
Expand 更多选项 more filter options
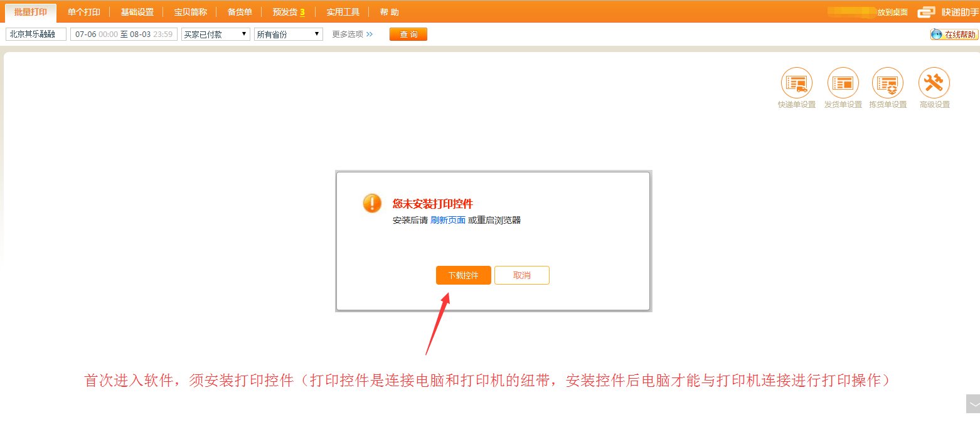pos(352,34)
